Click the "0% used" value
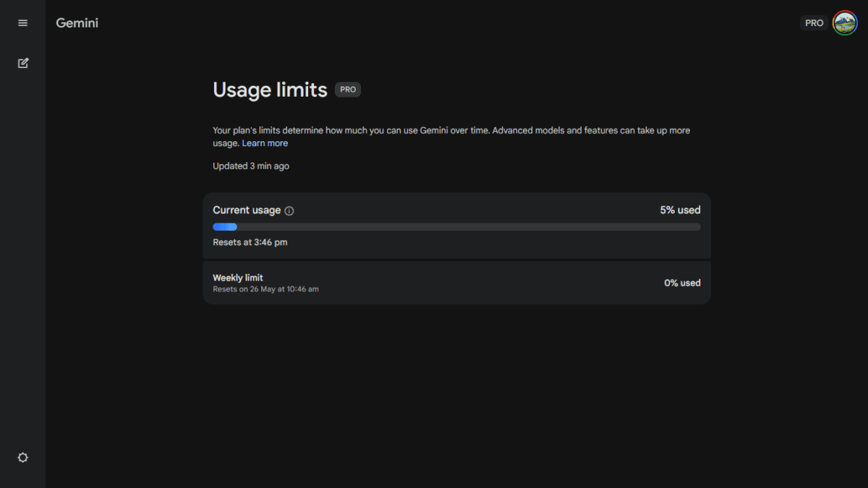 pyautogui.click(x=682, y=283)
